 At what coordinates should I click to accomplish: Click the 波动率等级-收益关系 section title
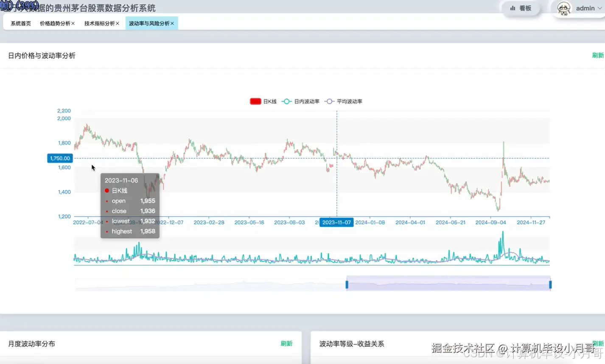(352, 344)
